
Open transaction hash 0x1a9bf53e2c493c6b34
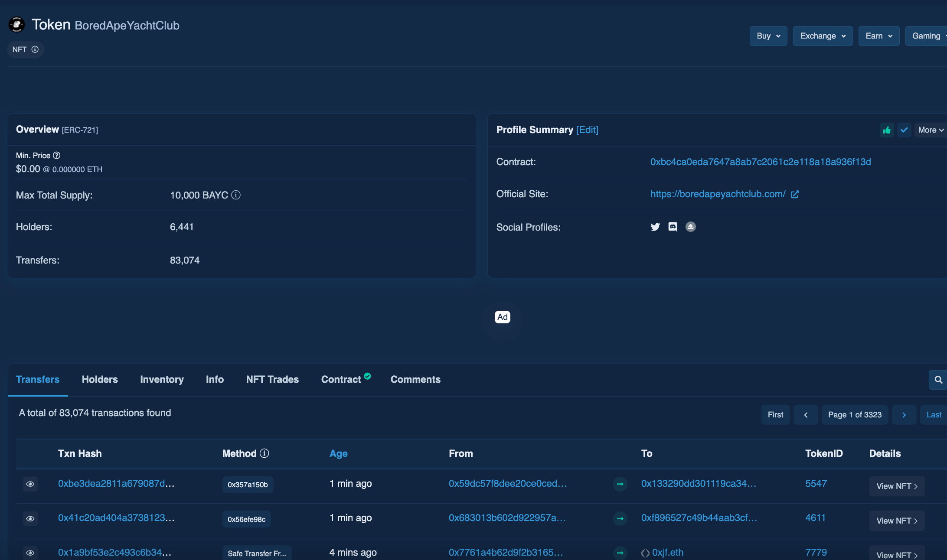coord(114,552)
